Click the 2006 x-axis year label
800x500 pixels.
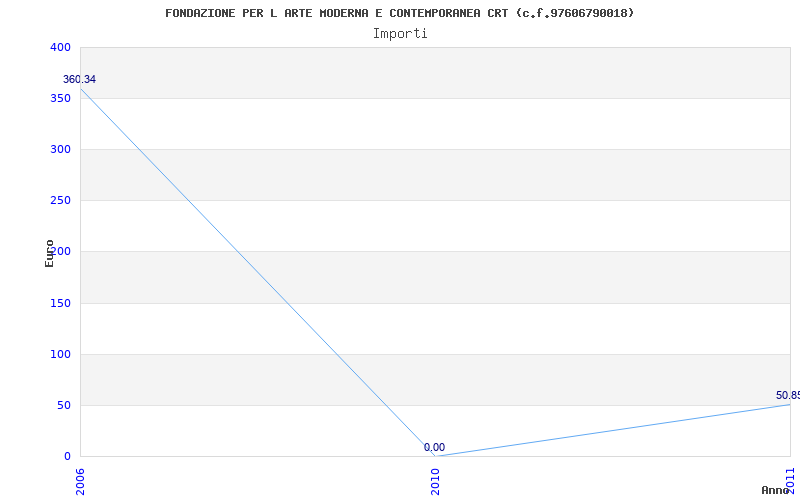click(81, 482)
